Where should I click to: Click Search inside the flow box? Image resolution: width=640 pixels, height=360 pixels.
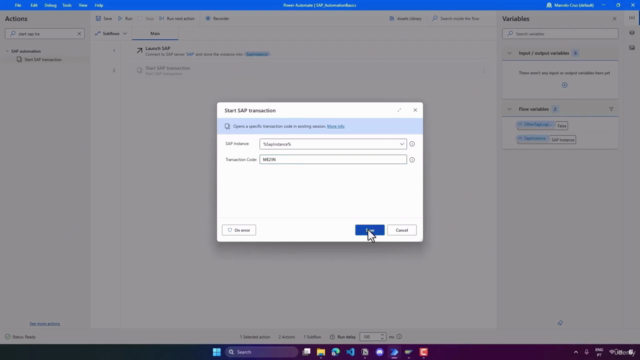click(x=460, y=18)
